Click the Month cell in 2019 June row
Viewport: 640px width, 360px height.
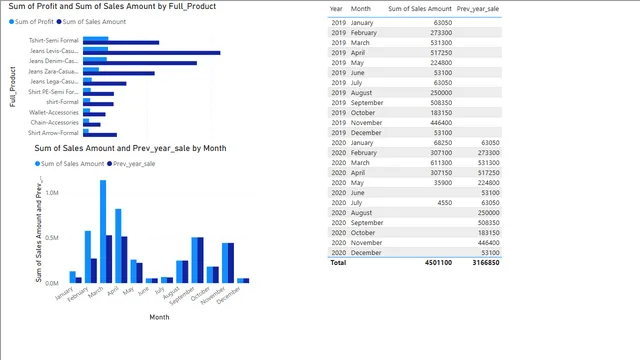click(x=358, y=73)
